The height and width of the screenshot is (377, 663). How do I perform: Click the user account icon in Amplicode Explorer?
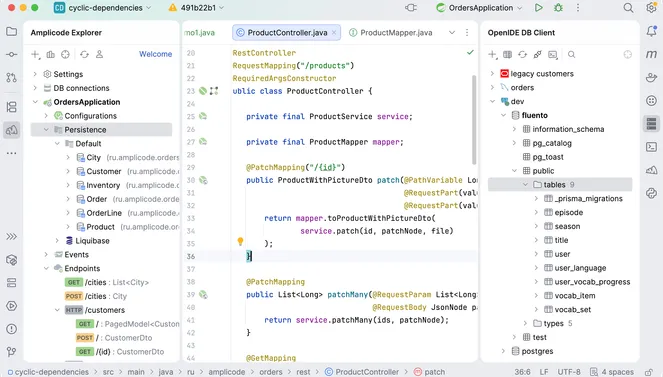[99, 54]
